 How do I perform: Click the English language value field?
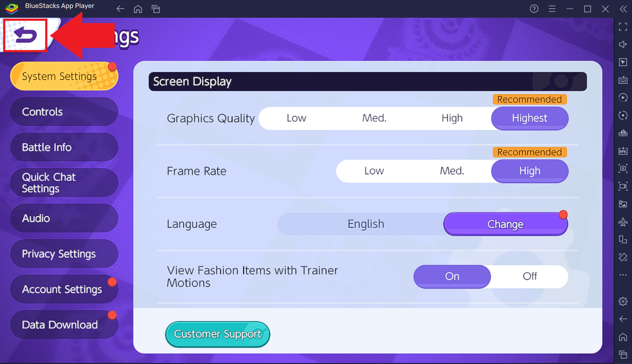(361, 224)
